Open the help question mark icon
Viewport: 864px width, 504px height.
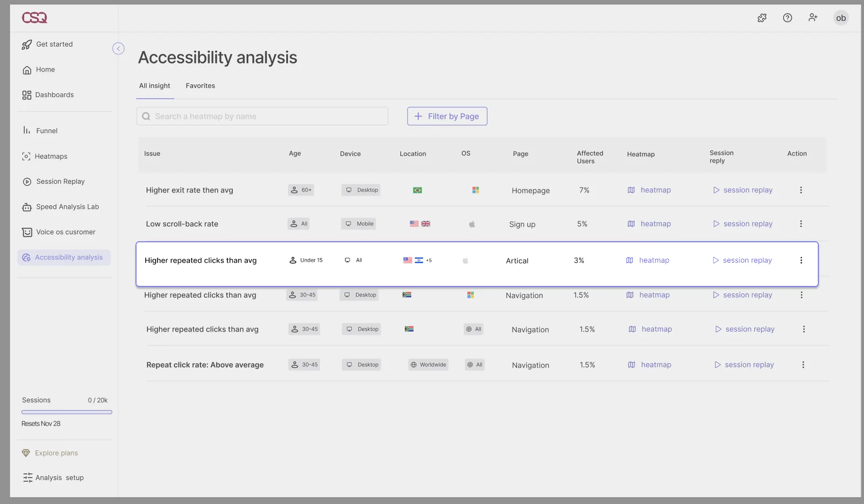(787, 18)
